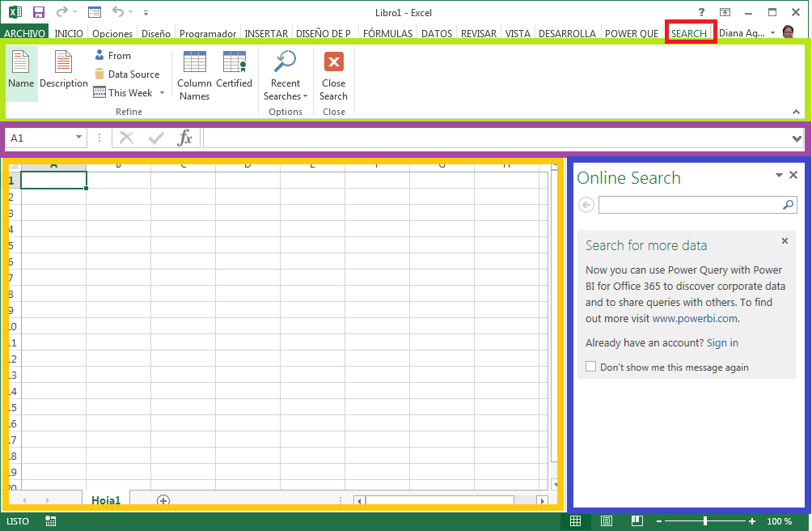Dismiss the Search for more data message

pyautogui.click(x=785, y=241)
